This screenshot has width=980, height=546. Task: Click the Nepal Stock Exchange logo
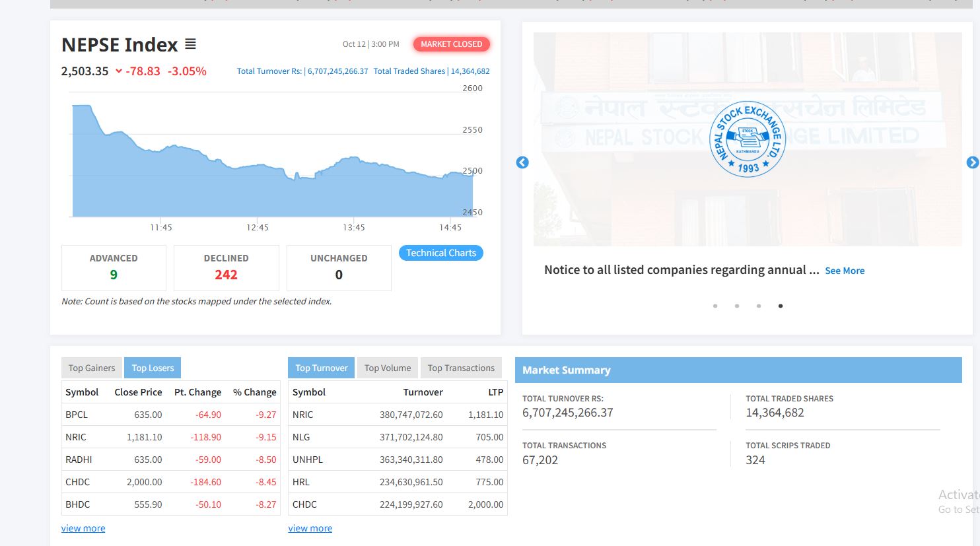(747, 139)
